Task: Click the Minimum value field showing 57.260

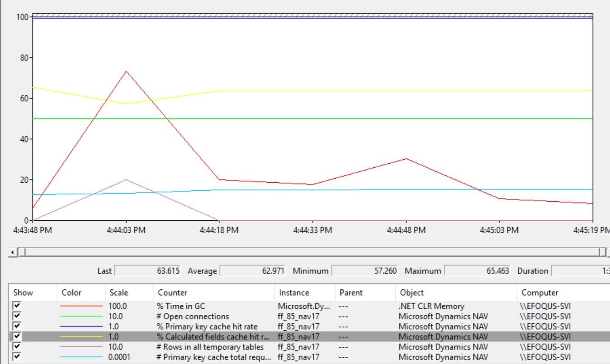Action: [x=365, y=271]
